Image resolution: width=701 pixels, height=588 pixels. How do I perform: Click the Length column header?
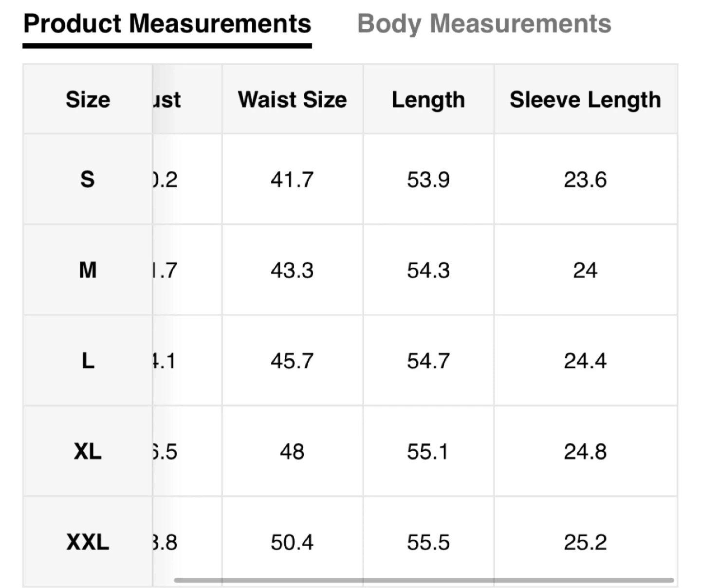tap(428, 99)
